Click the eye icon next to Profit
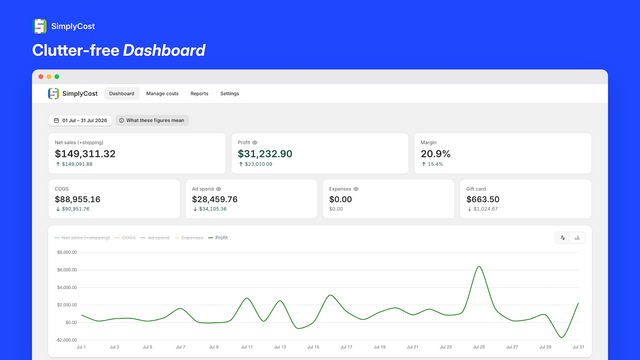This screenshot has height=360, width=640. 255,142
